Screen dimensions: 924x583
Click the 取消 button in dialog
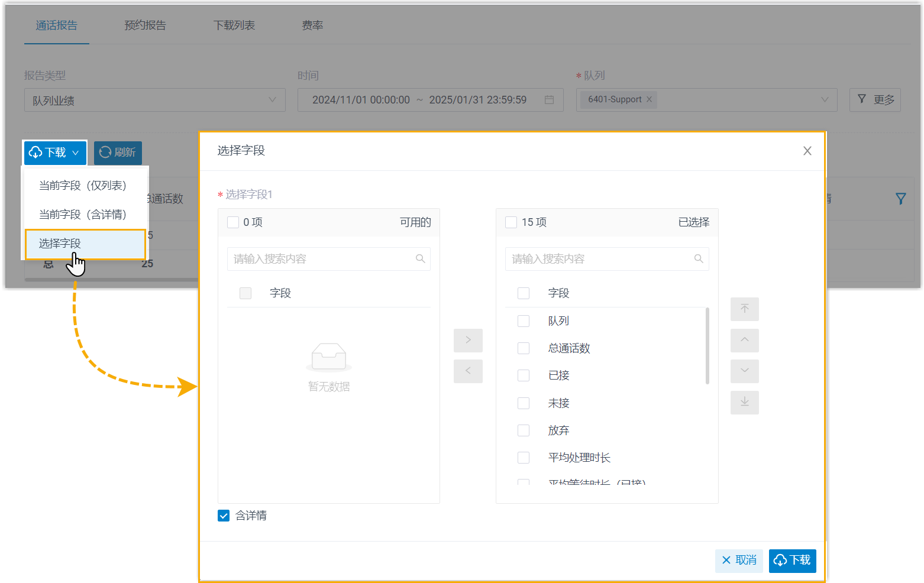click(x=739, y=561)
